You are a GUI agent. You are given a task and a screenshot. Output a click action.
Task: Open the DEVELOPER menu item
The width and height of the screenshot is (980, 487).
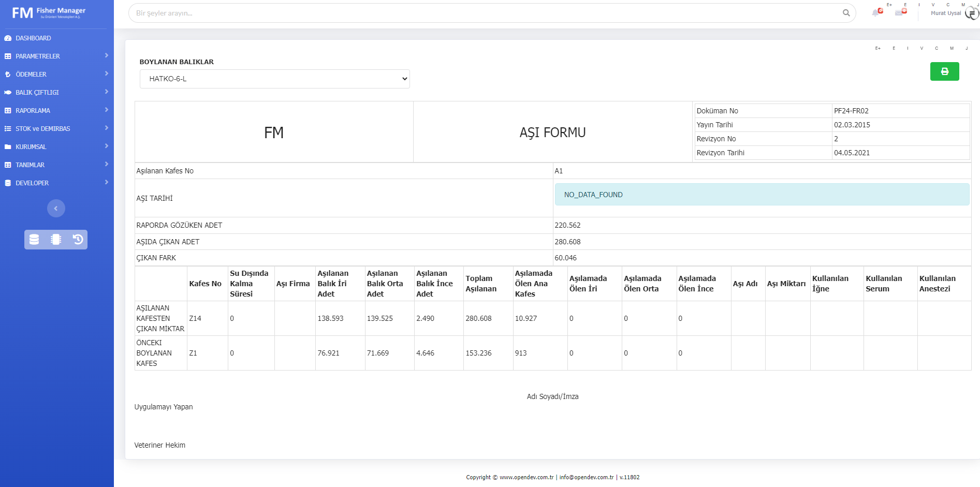[32, 183]
